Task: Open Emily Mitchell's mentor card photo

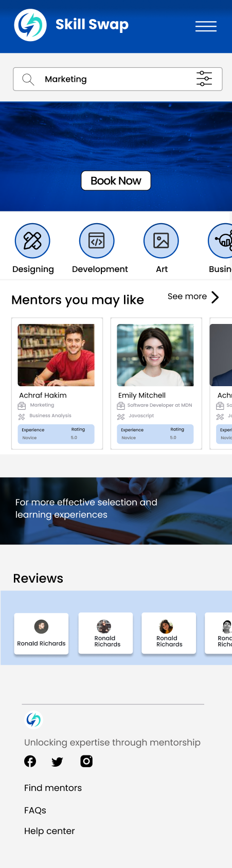Action: click(x=155, y=355)
